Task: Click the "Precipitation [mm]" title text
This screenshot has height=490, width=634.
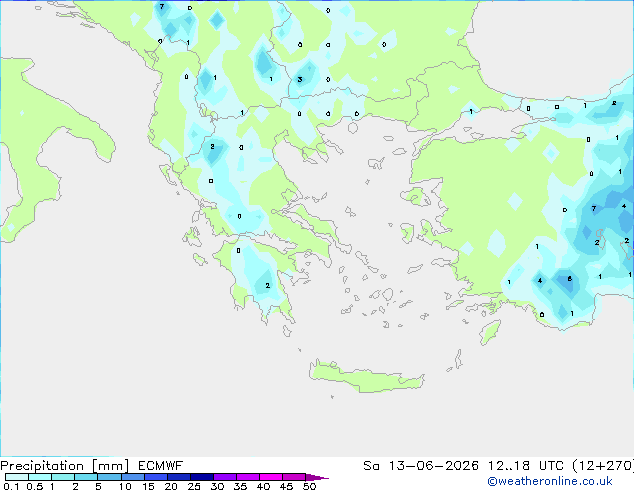Action: coord(64,466)
